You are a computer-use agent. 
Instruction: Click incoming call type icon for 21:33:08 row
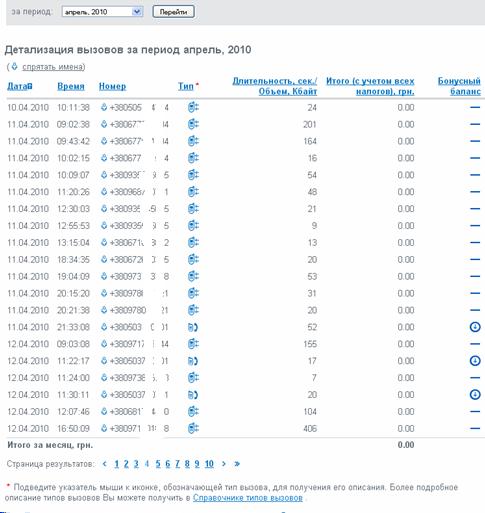click(x=193, y=327)
